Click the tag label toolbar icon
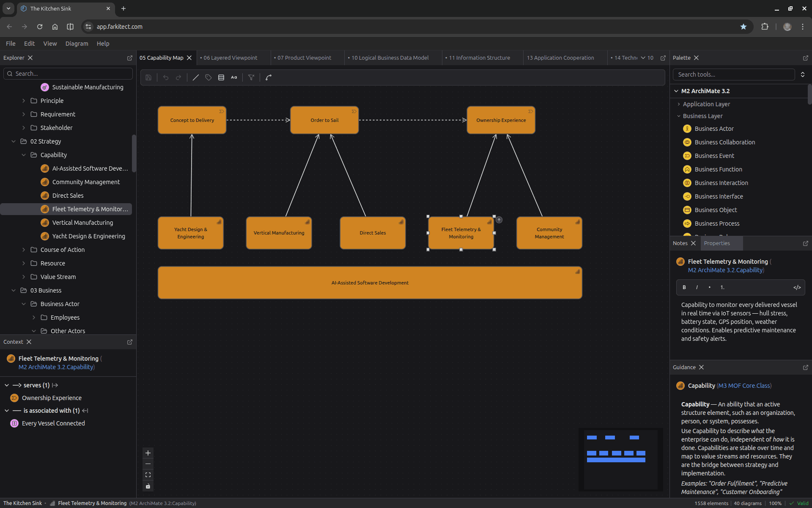Screen dimensions: 812x508 [208, 77]
